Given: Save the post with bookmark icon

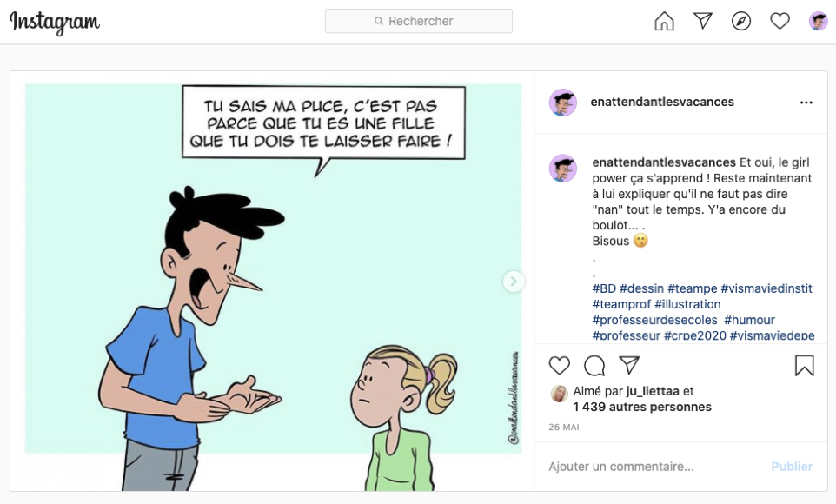Looking at the screenshot, I should 804,365.
